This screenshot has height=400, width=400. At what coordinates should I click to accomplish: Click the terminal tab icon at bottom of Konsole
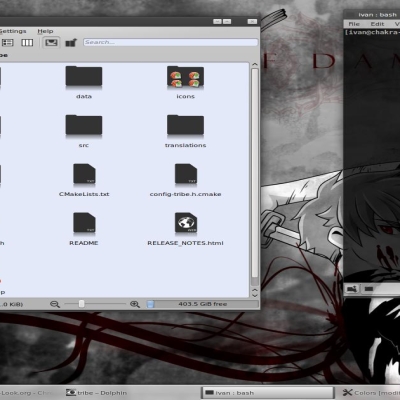(x=369, y=289)
